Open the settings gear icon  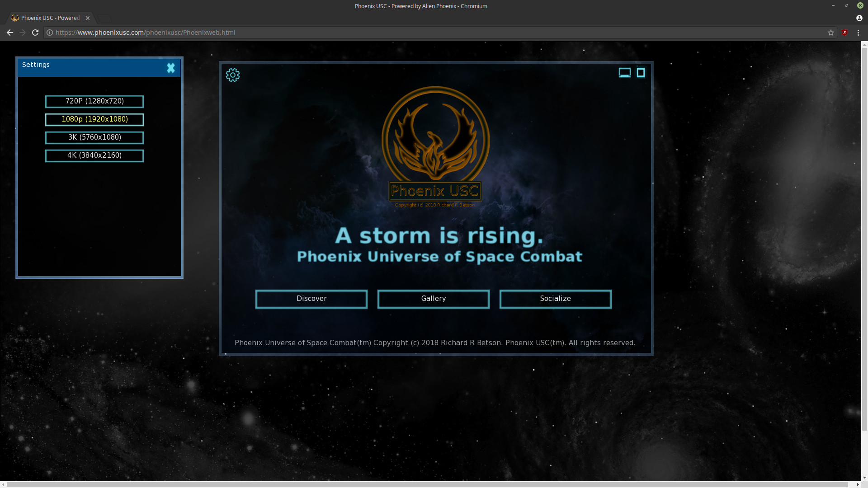point(233,75)
